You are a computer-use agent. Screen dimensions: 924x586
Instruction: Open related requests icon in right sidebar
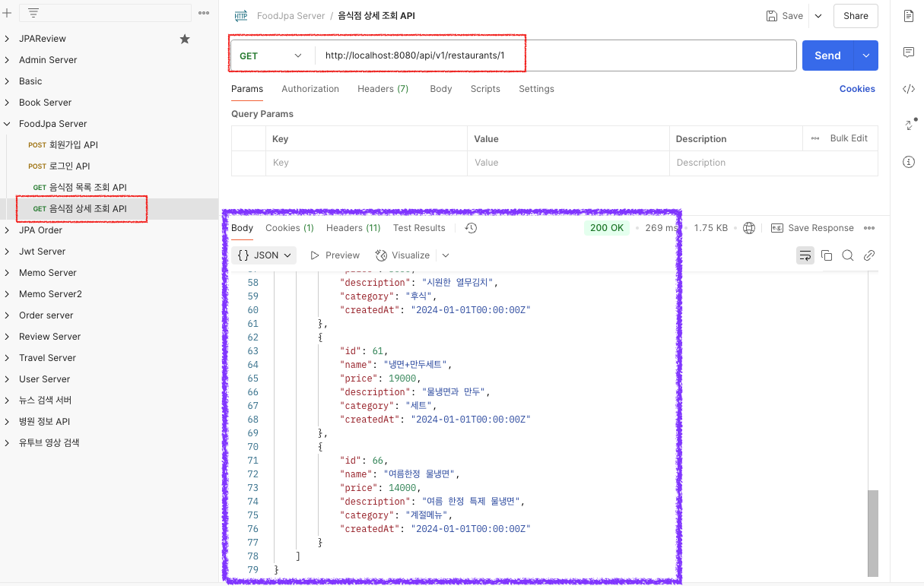click(x=910, y=125)
